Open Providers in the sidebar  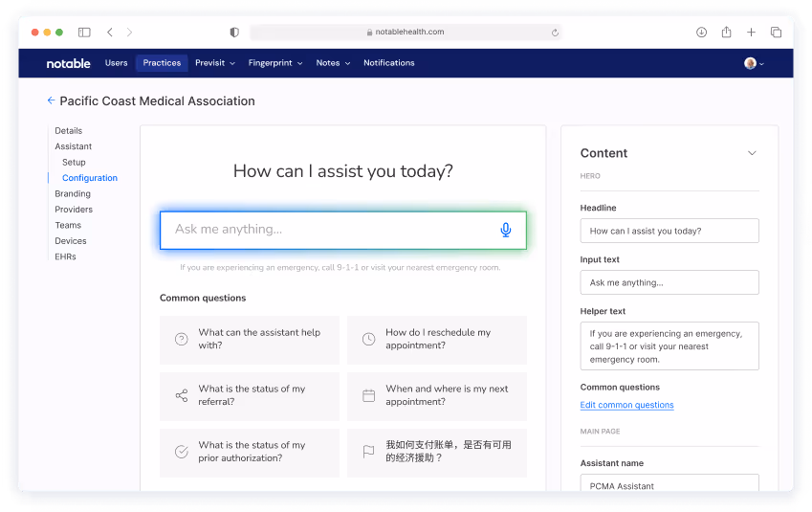click(x=74, y=210)
